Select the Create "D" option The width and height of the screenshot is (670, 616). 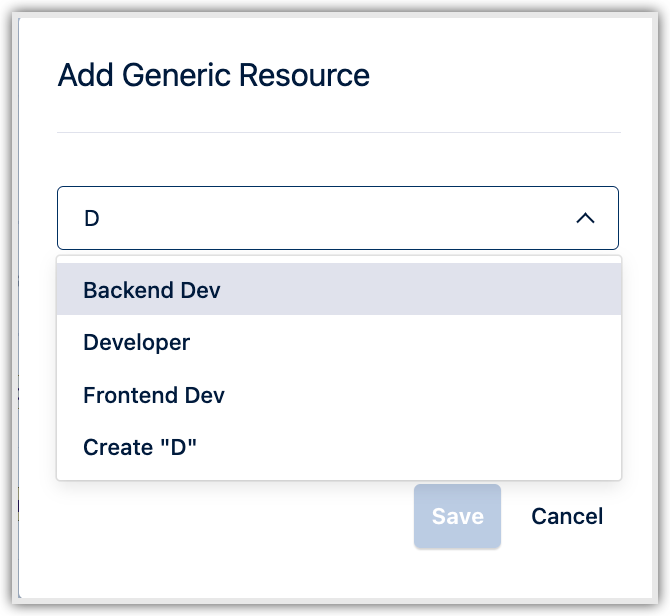click(x=140, y=447)
